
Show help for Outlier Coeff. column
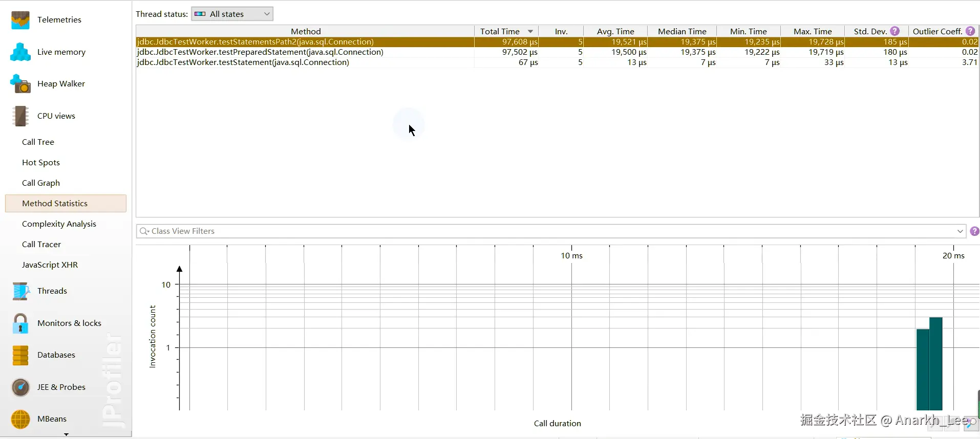click(970, 31)
